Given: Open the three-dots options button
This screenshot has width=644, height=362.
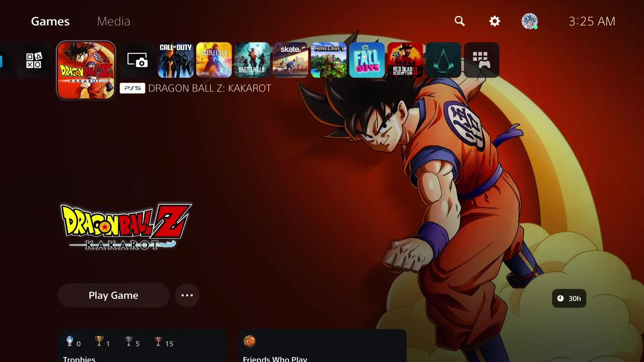Looking at the screenshot, I should (x=187, y=296).
